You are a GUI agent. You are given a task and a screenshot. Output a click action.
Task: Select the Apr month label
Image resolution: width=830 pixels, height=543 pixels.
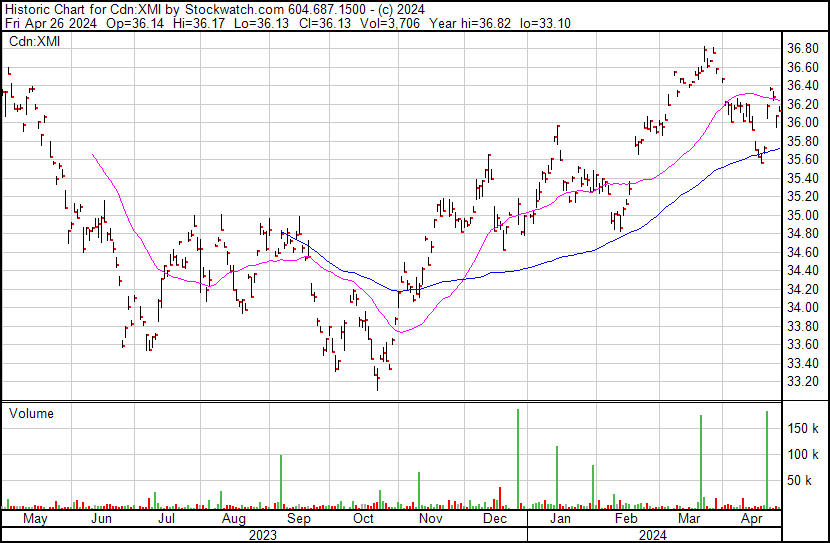coord(752,519)
